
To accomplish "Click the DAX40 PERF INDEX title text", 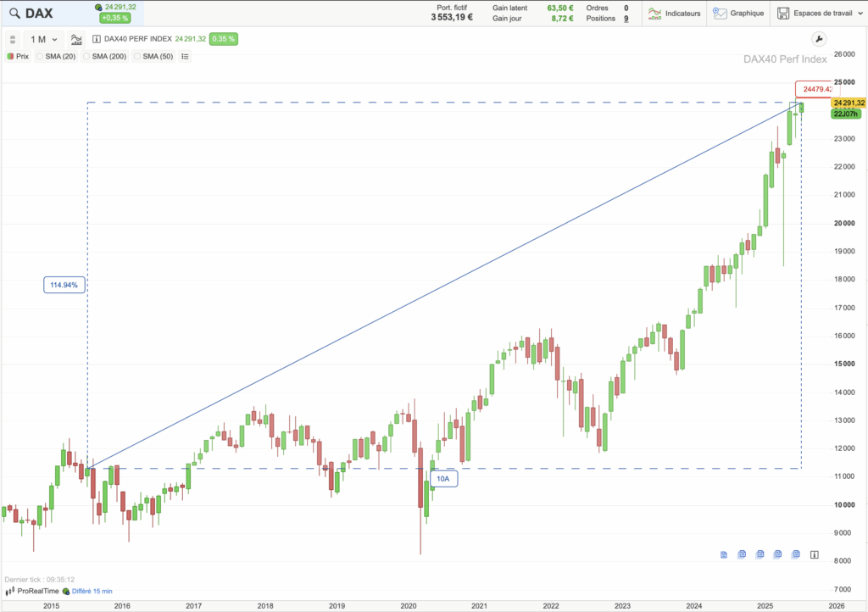I will [x=138, y=39].
